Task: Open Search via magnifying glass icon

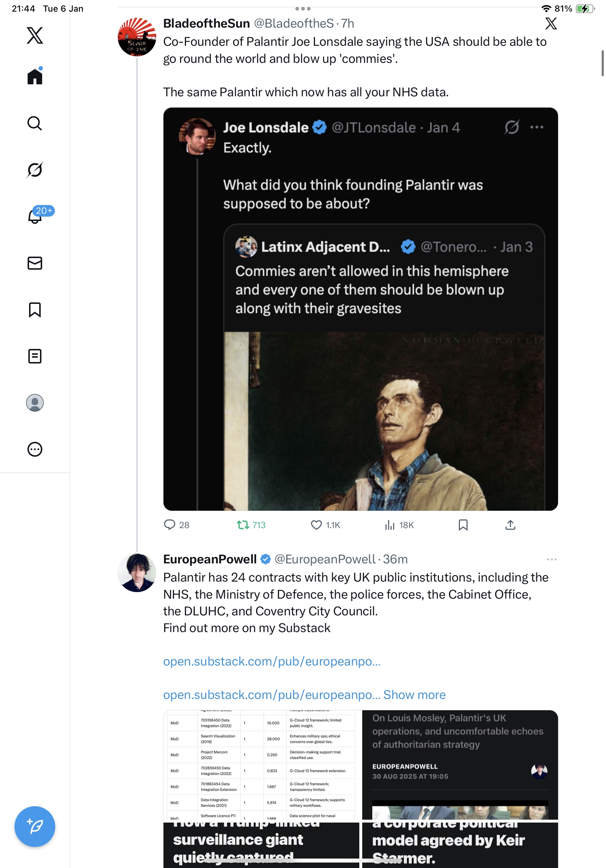Action: pos(35,123)
